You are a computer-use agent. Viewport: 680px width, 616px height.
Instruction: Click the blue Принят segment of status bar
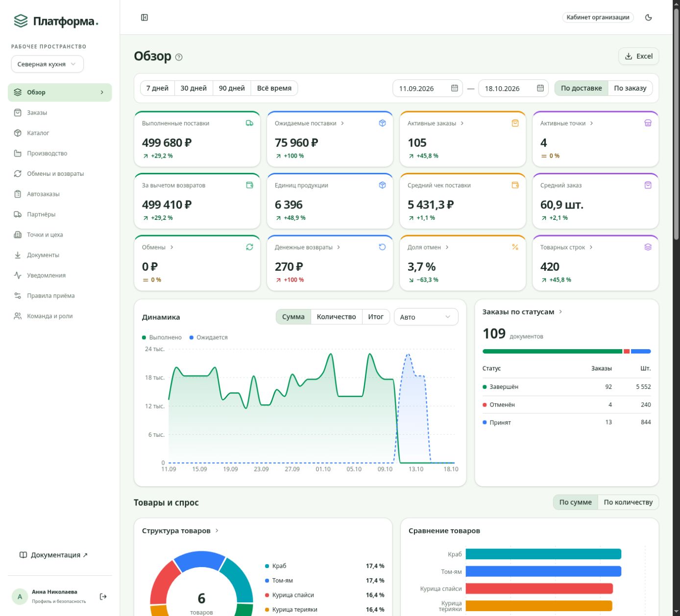(x=641, y=352)
